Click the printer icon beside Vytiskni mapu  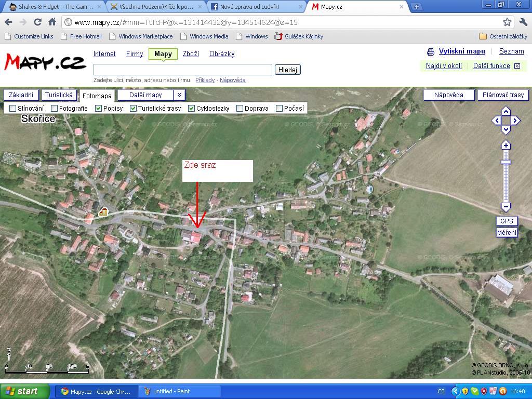click(x=431, y=52)
